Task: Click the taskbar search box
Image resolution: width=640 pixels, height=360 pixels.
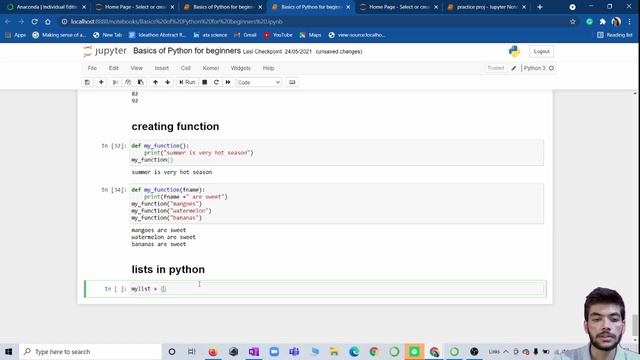Action: pyautogui.click(x=90, y=351)
